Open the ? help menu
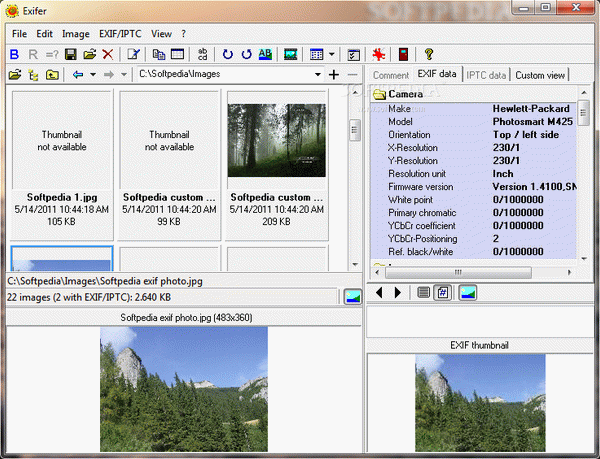The width and height of the screenshot is (600, 459). click(x=184, y=34)
